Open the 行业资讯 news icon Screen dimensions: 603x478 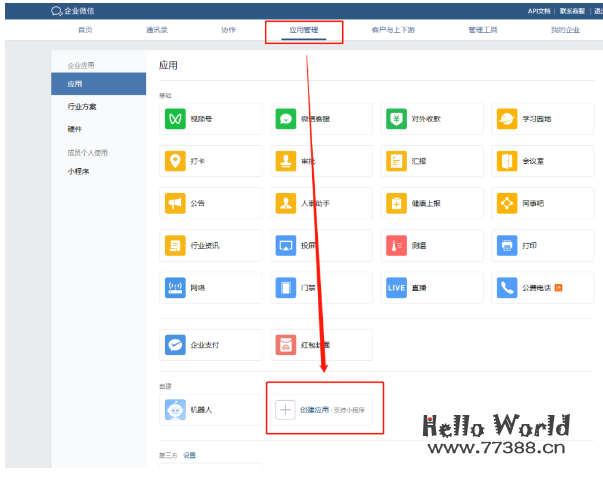[175, 245]
